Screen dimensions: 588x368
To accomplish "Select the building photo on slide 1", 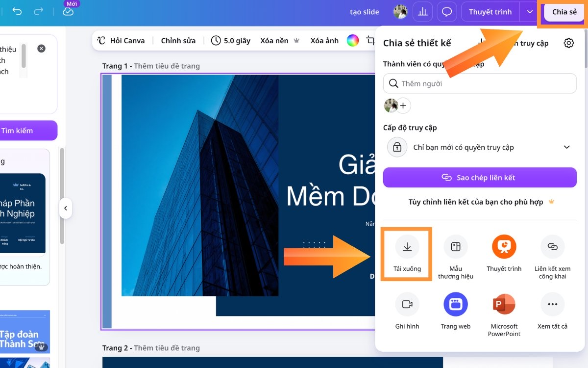I will tap(200, 185).
